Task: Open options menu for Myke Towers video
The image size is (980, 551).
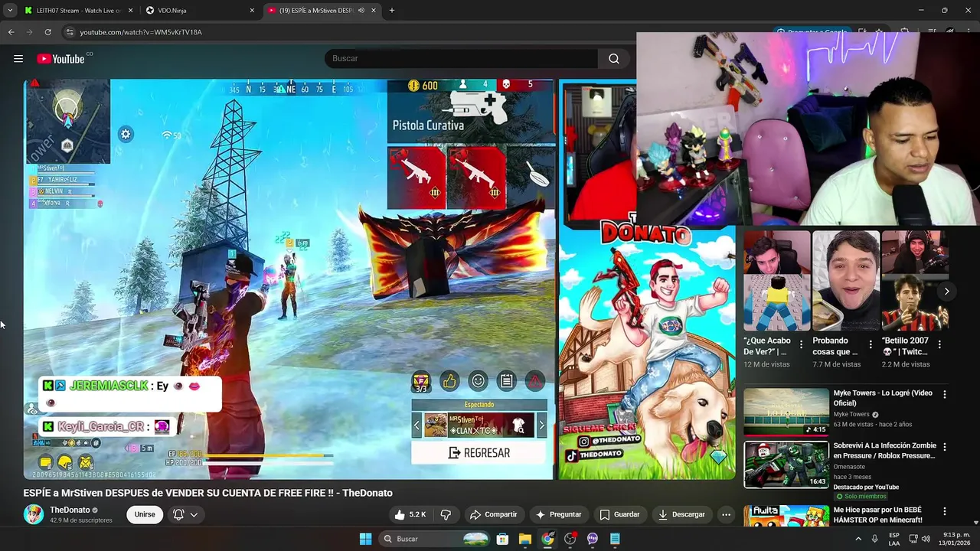Action: [x=944, y=394]
